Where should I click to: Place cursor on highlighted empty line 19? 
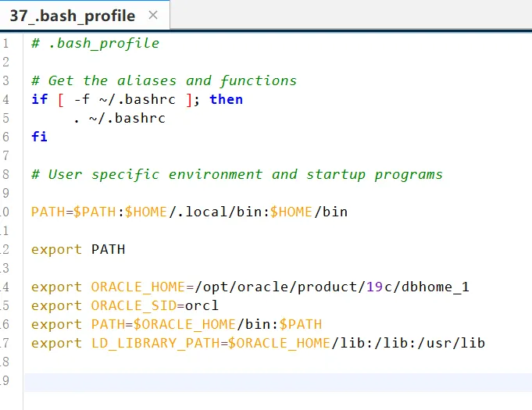[278, 383]
